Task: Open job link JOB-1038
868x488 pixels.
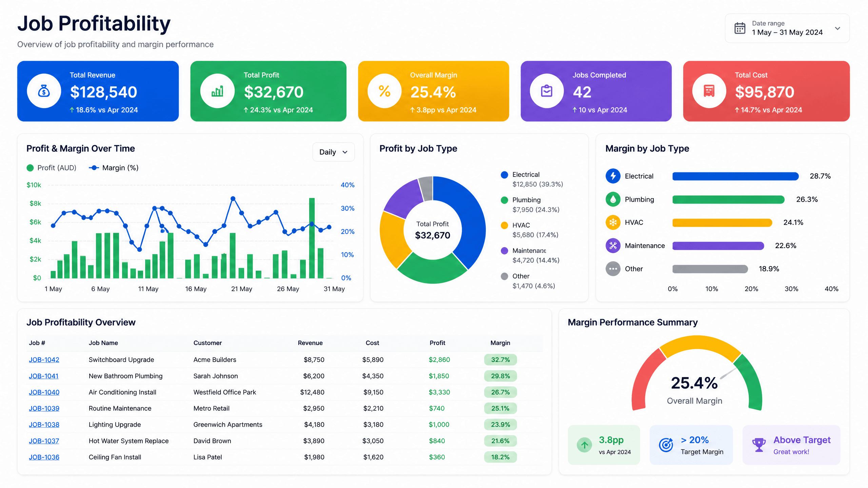Action: pyautogui.click(x=44, y=425)
